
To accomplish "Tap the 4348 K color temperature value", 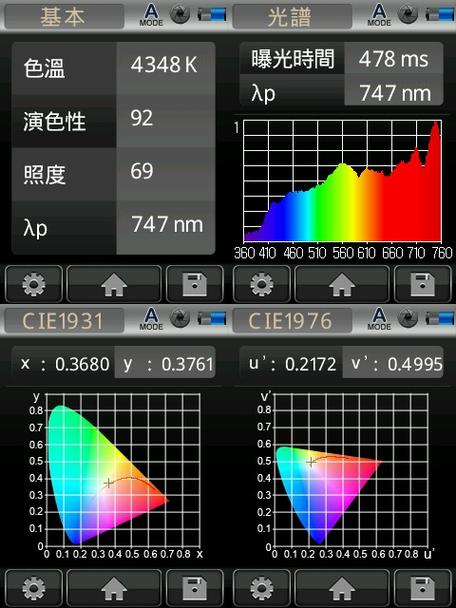I will [164, 65].
